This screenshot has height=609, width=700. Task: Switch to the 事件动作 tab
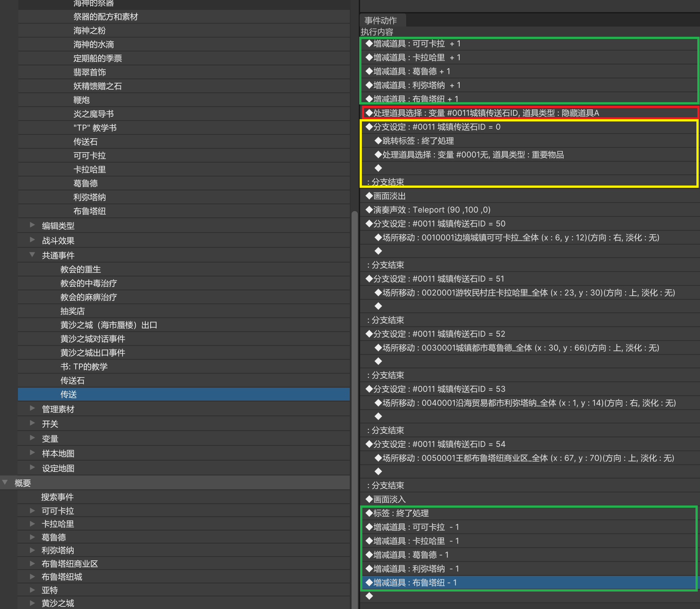(x=381, y=20)
